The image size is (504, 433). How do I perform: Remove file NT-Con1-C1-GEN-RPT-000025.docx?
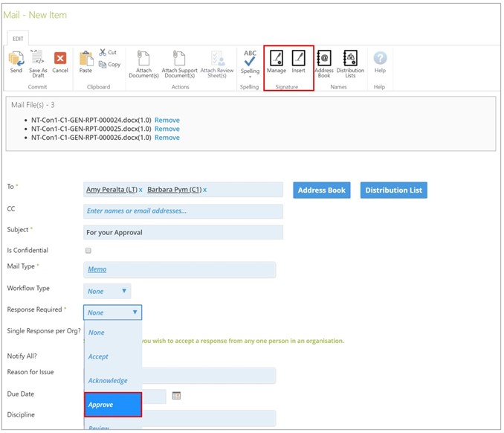click(x=167, y=129)
